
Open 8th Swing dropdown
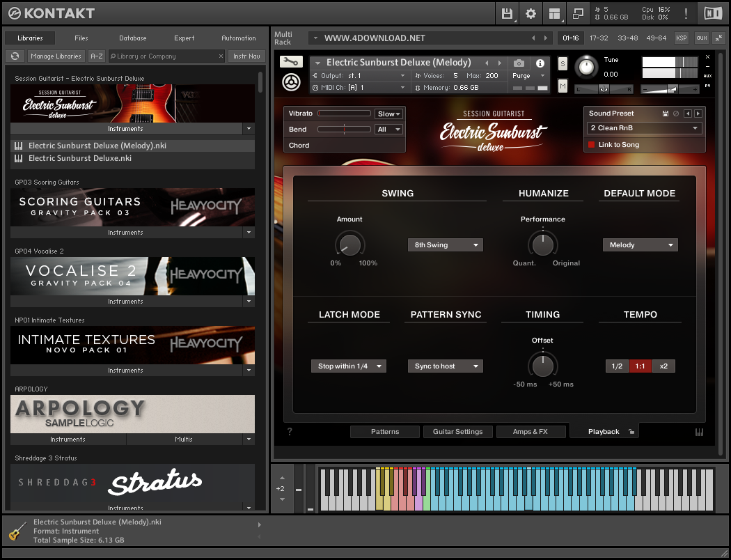tap(446, 244)
